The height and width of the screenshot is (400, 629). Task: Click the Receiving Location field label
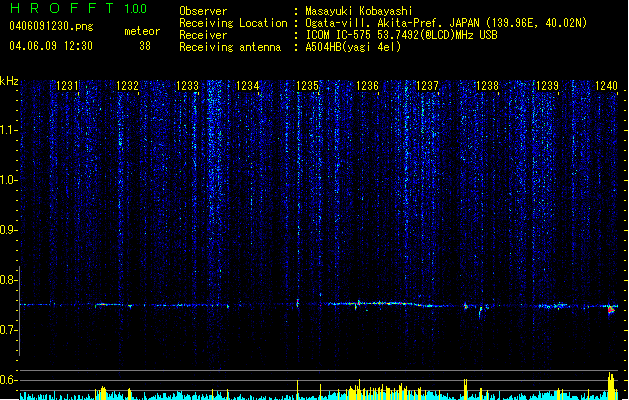(x=233, y=23)
